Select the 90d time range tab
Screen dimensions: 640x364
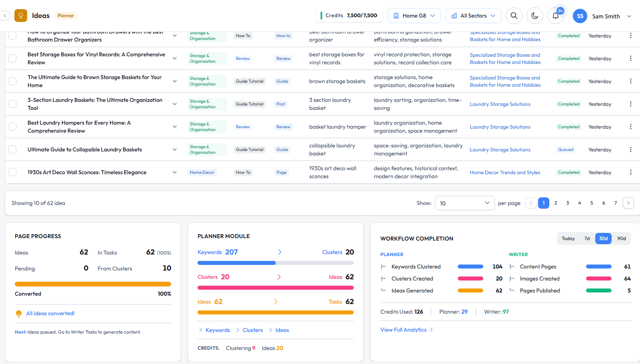(x=621, y=239)
